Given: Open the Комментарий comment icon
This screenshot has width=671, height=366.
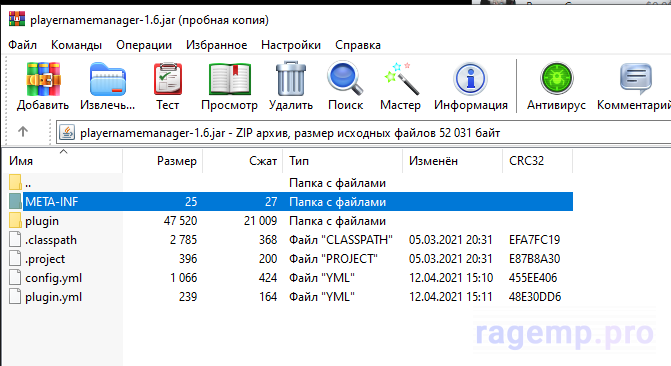Looking at the screenshot, I should 636,79.
